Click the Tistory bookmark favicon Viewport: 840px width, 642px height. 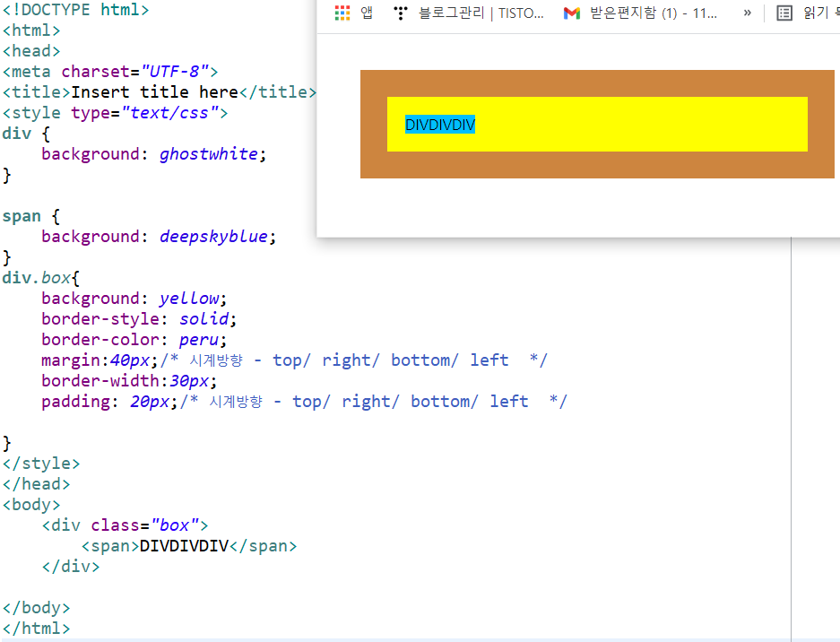[x=400, y=13]
